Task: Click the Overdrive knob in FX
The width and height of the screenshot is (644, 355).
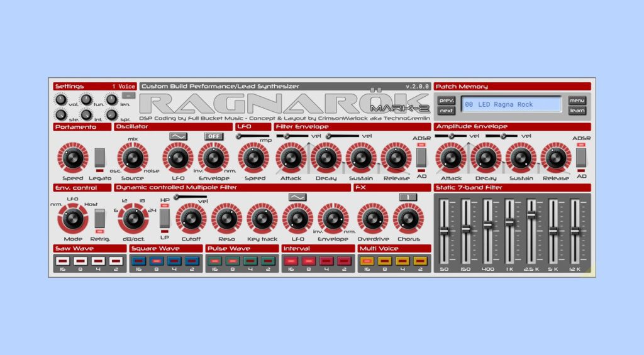Action: click(x=373, y=219)
